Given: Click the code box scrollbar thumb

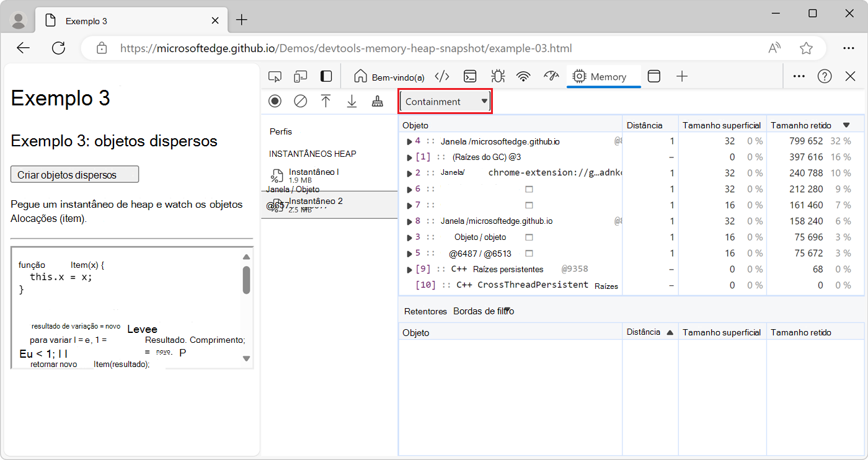Looking at the screenshot, I should [x=246, y=280].
